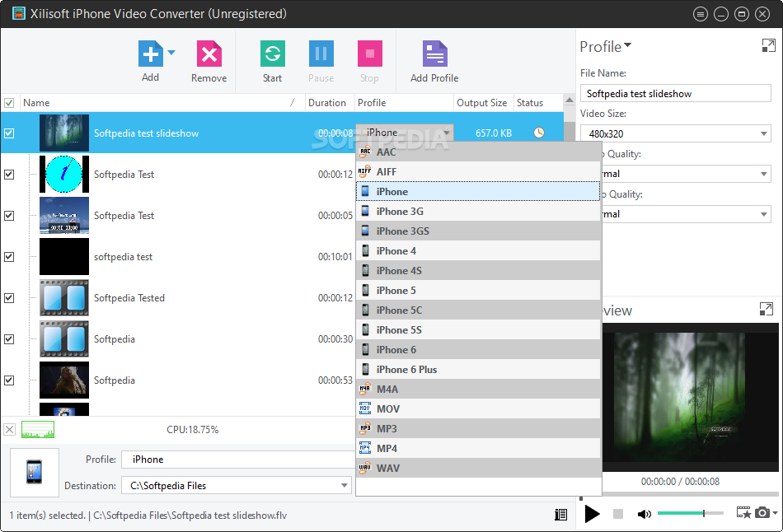The width and height of the screenshot is (783, 532).
Task: Click the Add file icon
Action: [x=150, y=54]
